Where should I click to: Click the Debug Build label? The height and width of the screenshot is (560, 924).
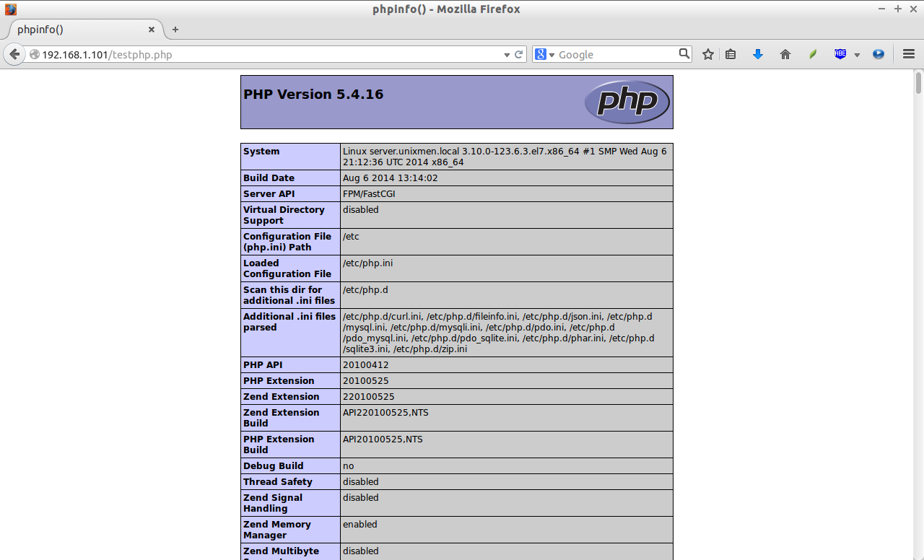[x=273, y=466]
